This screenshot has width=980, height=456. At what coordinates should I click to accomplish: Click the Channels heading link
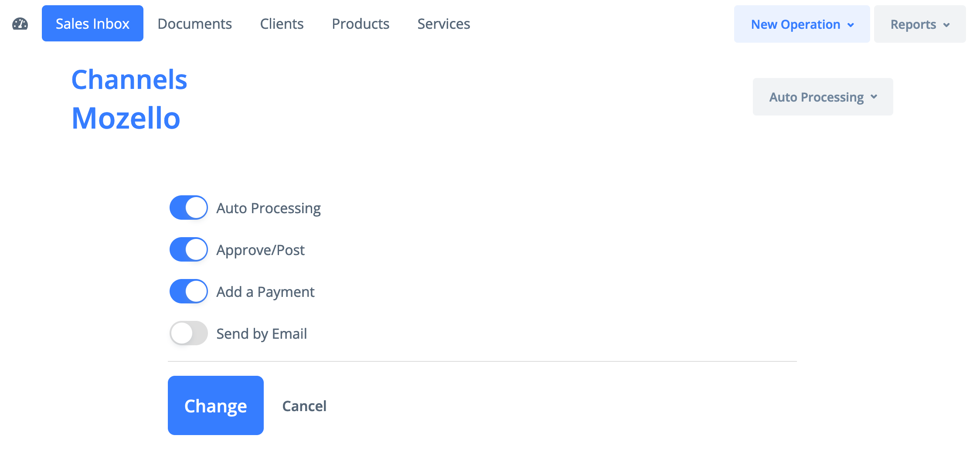[x=129, y=80]
